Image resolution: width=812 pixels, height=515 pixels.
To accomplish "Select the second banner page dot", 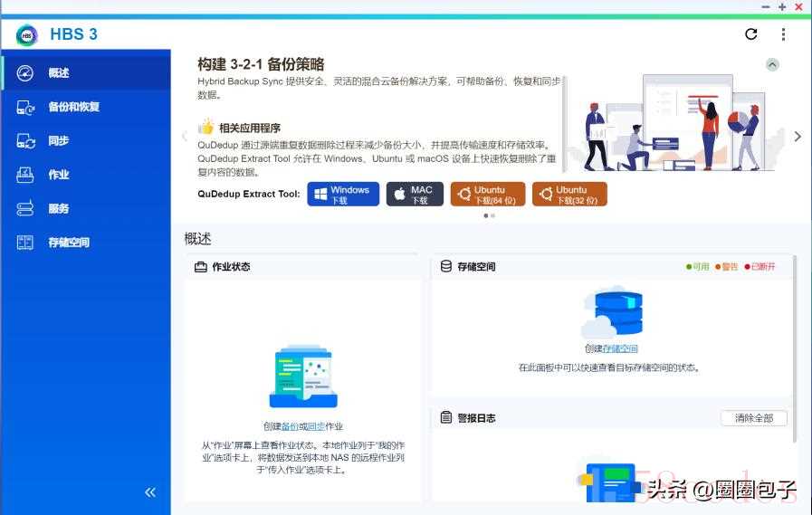I will tap(493, 215).
